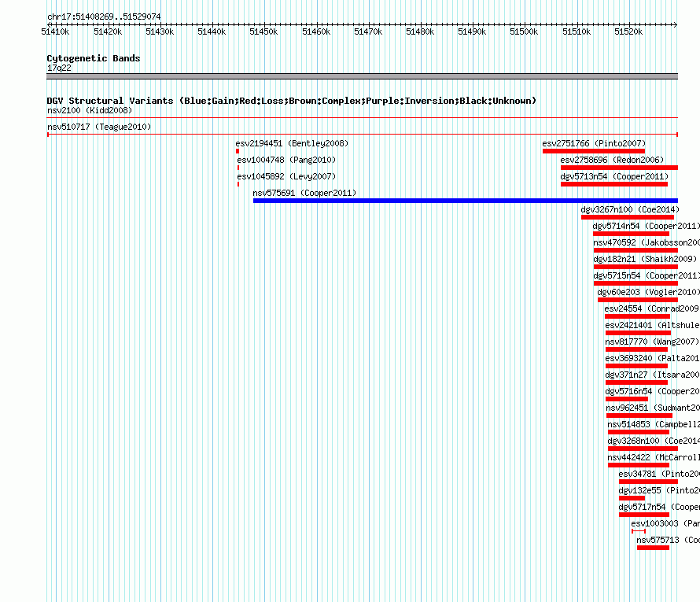The width and height of the screenshot is (700, 602).
Task: Click the dgv371n27 variant label
Action: point(652,375)
